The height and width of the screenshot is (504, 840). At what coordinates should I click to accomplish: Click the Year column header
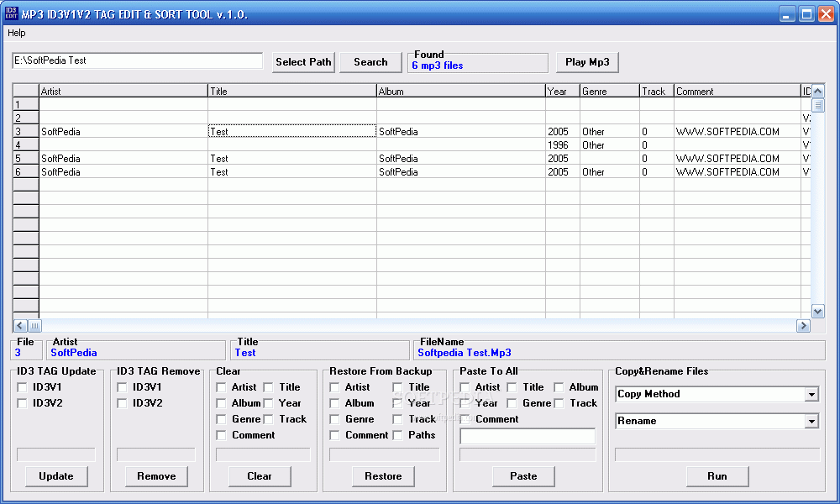pyautogui.click(x=563, y=91)
